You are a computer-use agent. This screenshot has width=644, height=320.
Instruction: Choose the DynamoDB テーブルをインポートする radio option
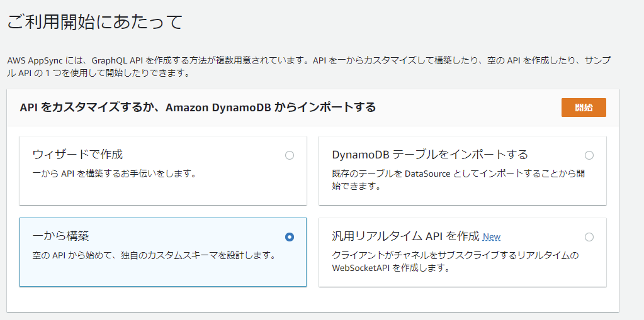[x=589, y=155]
